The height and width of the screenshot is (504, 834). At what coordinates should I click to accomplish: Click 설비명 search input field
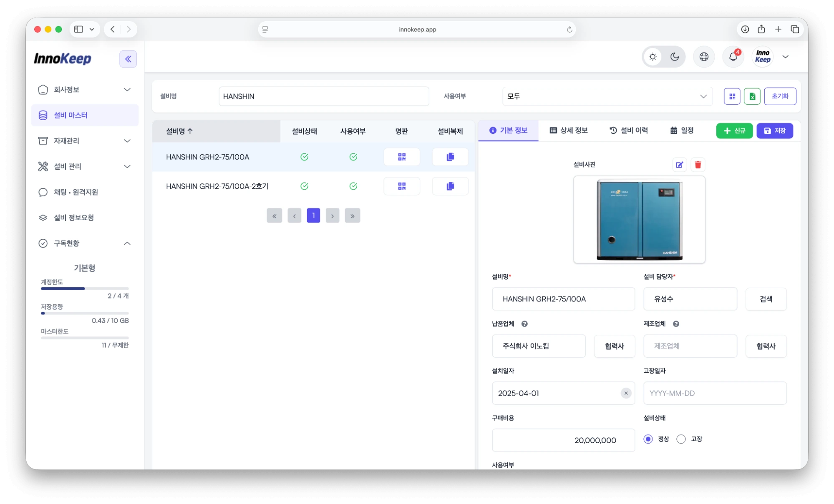(324, 96)
